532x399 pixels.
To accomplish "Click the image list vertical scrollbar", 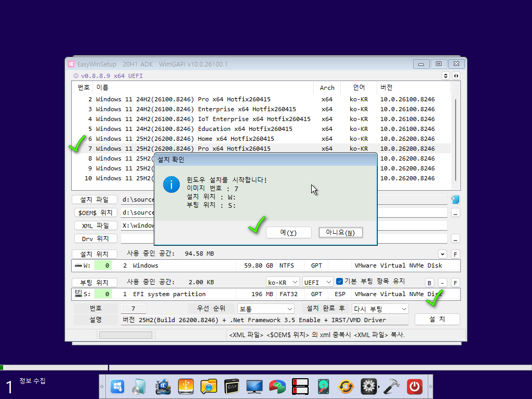I will [455, 140].
